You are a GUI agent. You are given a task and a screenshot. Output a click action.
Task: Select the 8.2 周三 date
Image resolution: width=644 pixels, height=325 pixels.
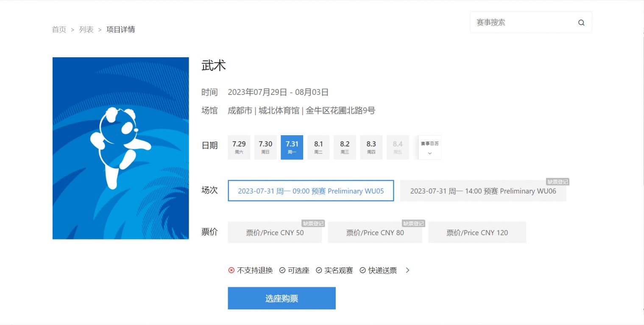pyautogui.click(x=345, y=147)
